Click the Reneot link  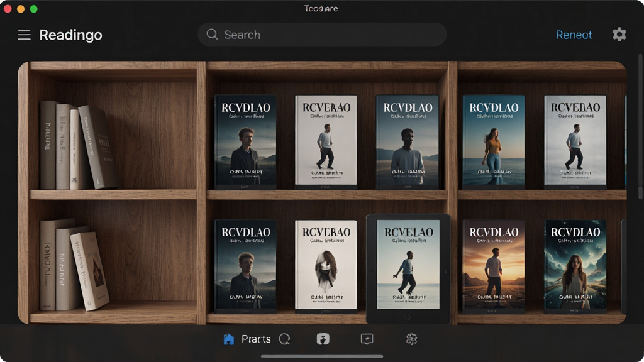click(x=574, y=35)
